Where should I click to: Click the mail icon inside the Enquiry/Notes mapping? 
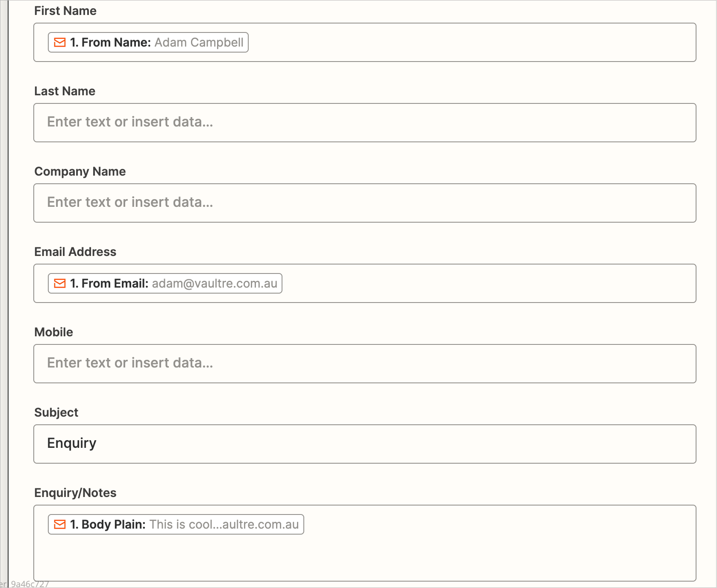[59, 524]
